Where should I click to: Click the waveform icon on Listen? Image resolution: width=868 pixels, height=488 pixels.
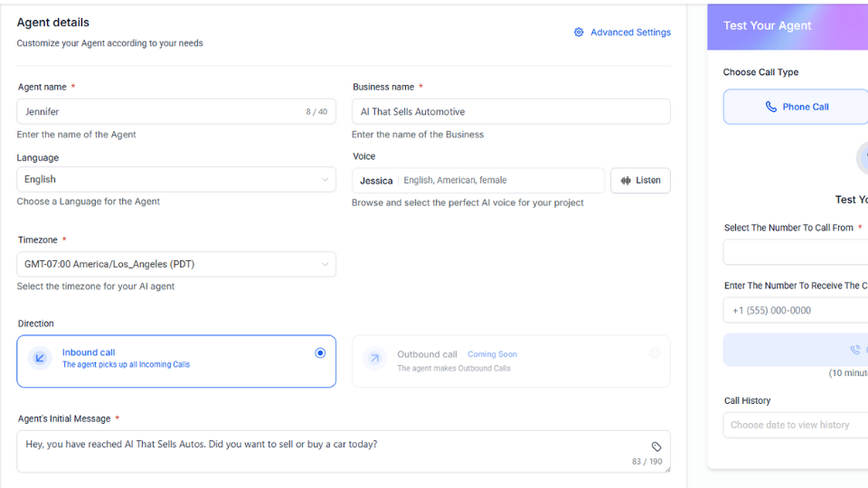coord(626,181)
